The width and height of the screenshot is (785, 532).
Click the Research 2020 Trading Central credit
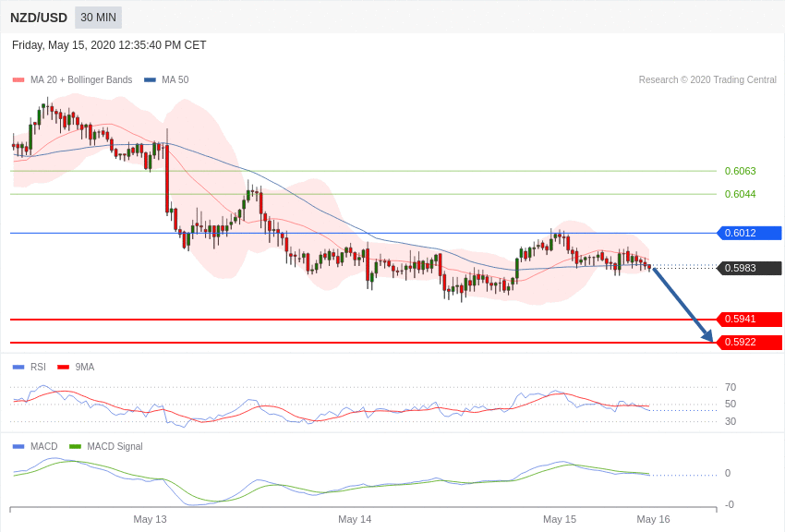tap(707, 79)
